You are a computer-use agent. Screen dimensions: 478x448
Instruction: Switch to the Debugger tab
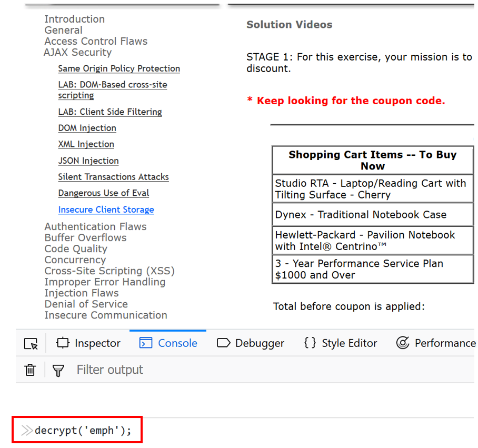point(251,343)
